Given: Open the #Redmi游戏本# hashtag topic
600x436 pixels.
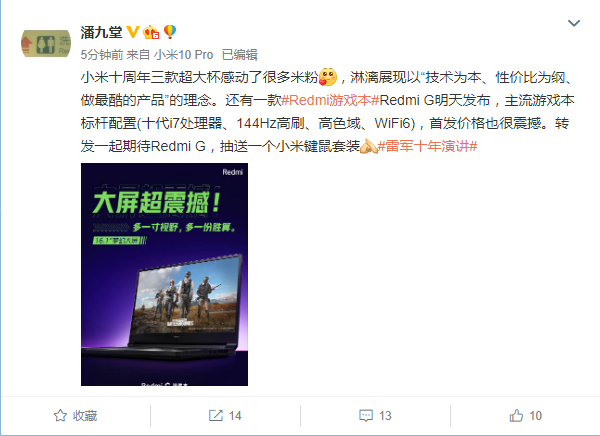Looking at the screenshot, I should tap(330, 100).
